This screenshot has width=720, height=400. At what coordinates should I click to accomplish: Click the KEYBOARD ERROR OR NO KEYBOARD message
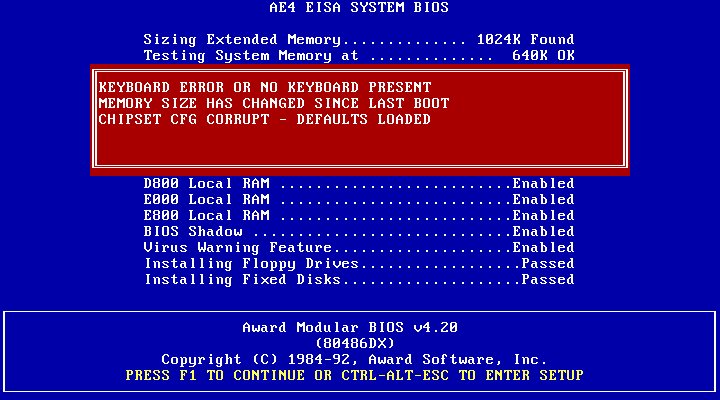tap(265, 87)
